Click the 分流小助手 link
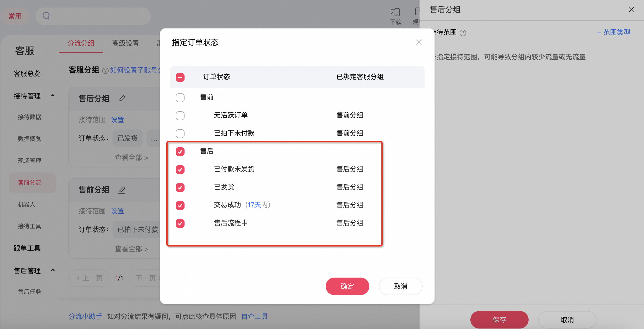The height and width of the screenshot is (329, 644). tap(85, 316)
